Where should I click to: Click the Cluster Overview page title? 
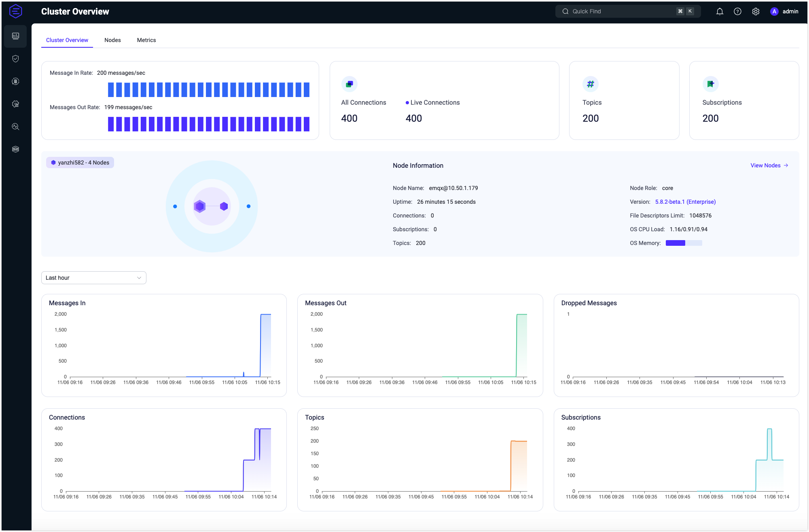75,11
